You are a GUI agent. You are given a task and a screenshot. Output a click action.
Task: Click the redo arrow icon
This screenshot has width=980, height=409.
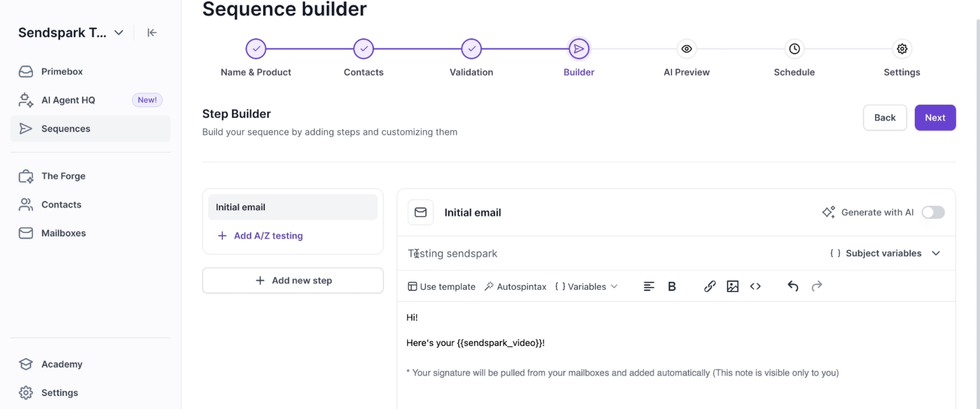coord(816,286)
